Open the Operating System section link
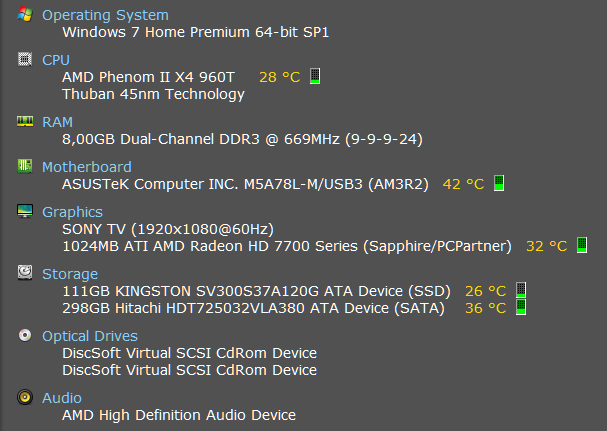 [105, 15]
